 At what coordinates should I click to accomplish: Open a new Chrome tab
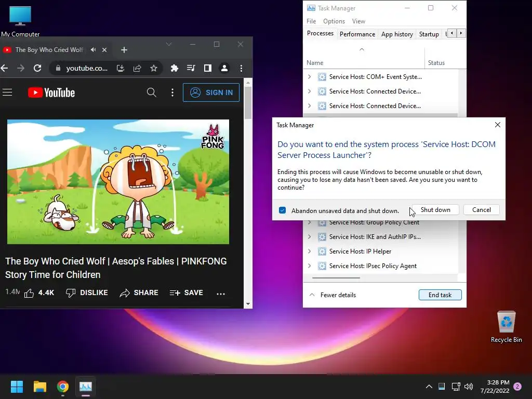(x=124, y=50)
